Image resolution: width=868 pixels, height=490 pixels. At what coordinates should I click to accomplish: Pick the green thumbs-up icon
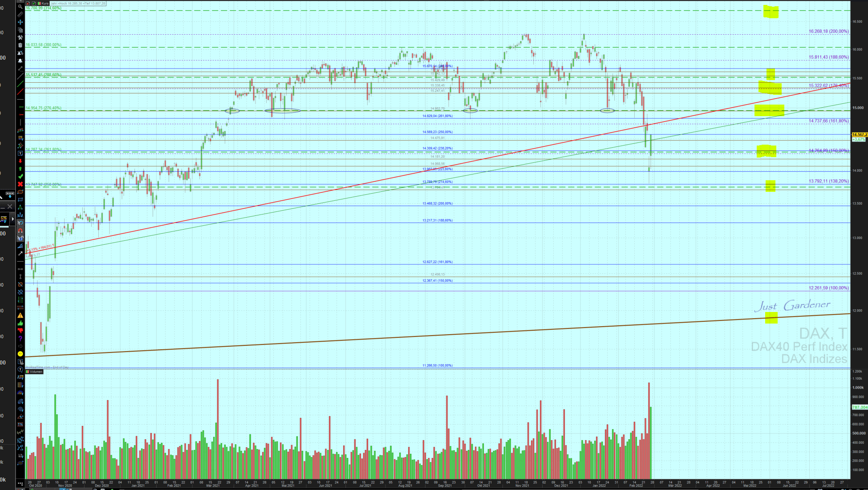(20, 323)
